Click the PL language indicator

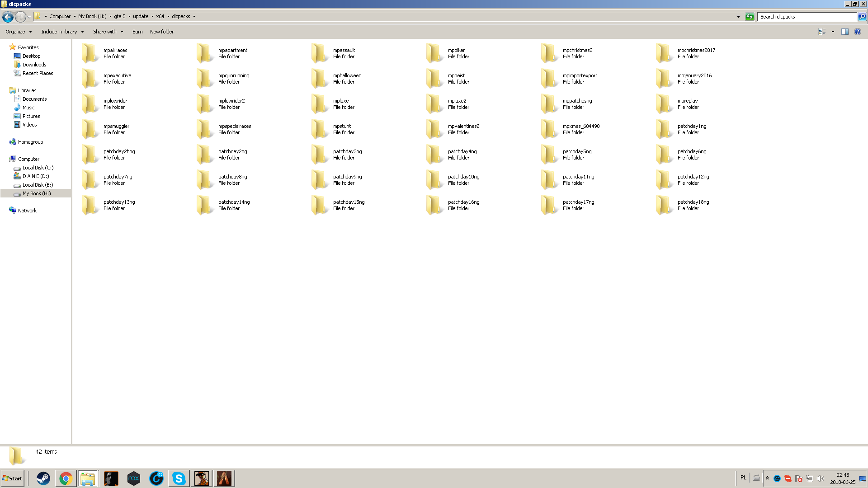click(743, 478)
